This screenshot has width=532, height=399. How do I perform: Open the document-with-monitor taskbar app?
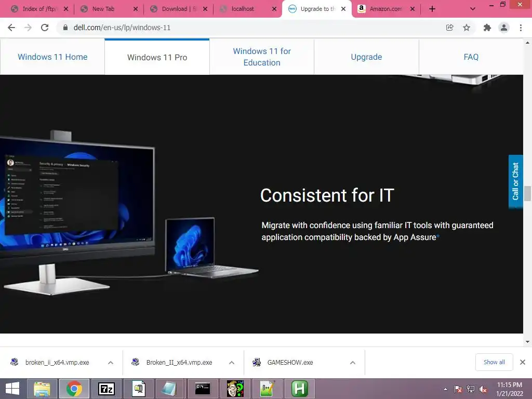[138, 389]
